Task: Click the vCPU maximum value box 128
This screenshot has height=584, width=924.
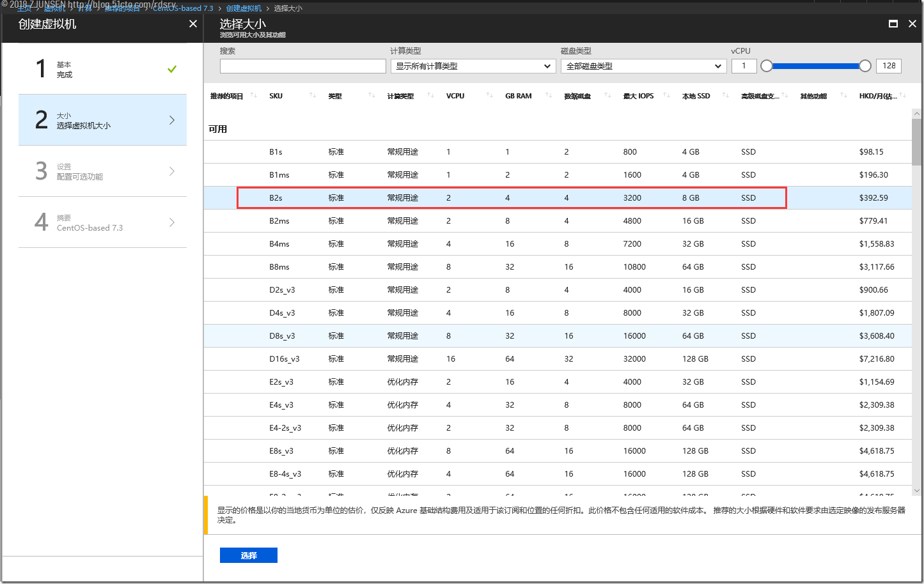Action: [889, 66]
